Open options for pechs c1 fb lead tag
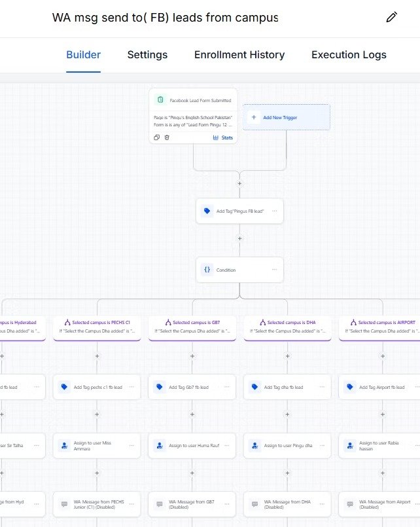Image resolution: width=420 pixels, height=527 pixels. tap(131, 387)
